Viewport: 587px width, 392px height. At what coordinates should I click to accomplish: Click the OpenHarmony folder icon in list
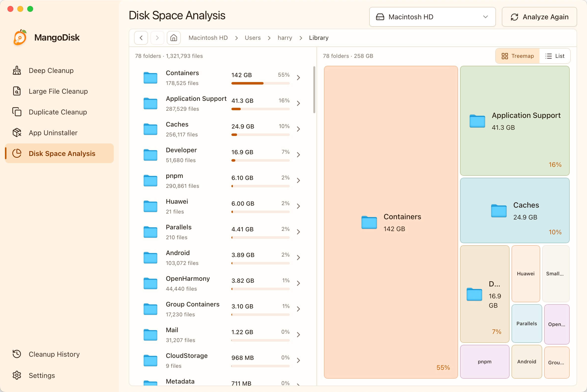[x=150, y=284]
